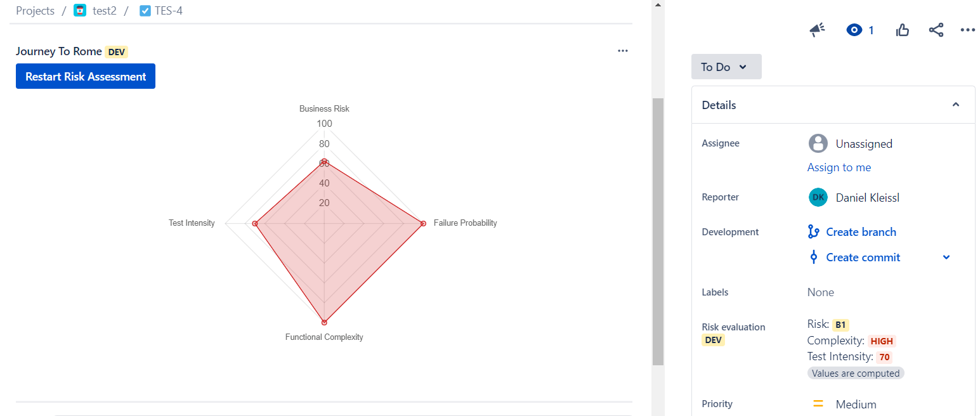Viewport: 980px width, 416px height.
Task: Open the issue actions ellipsis menu
Action: [x=967, y=30]
